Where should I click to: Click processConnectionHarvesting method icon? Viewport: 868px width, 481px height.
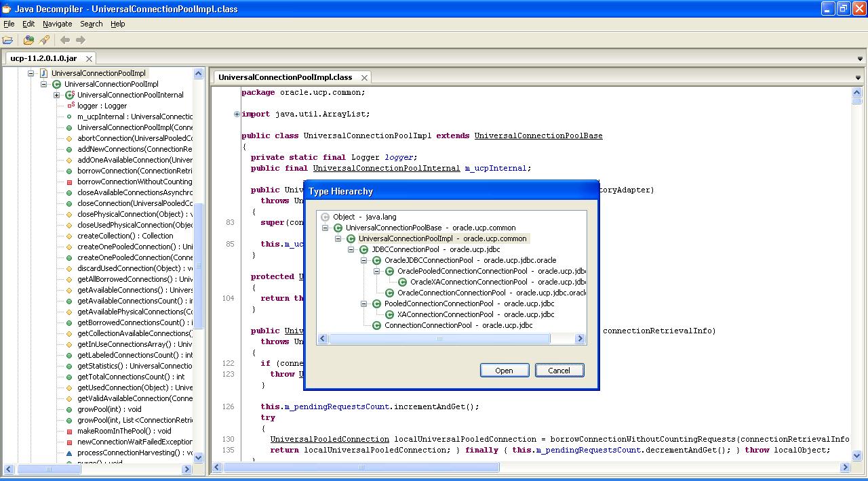(69, 453)
